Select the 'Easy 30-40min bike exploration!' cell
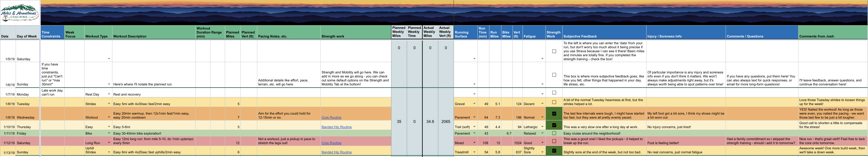 (154, 133)
